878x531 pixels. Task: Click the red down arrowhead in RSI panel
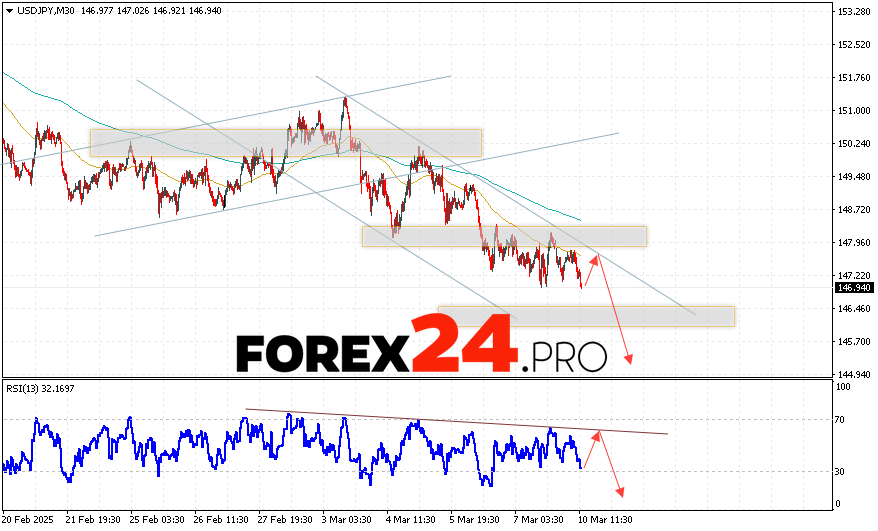point(621,491)
